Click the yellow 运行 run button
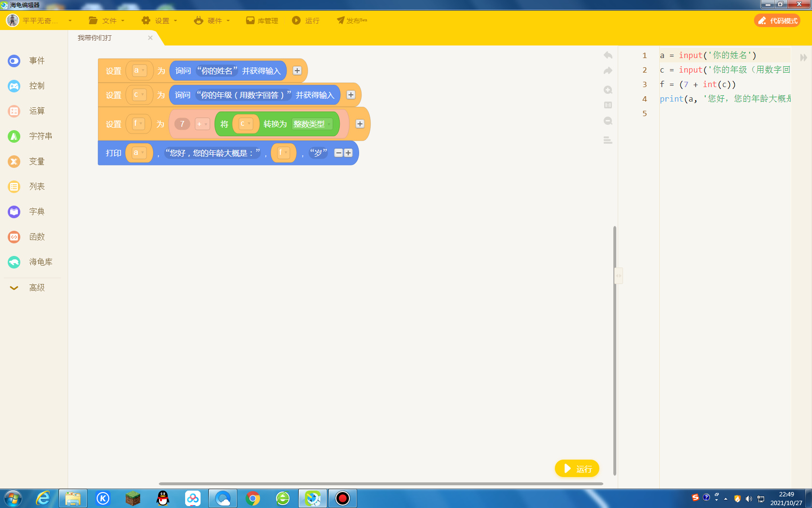Screen dimensions: 812x508 coord(577,468)
